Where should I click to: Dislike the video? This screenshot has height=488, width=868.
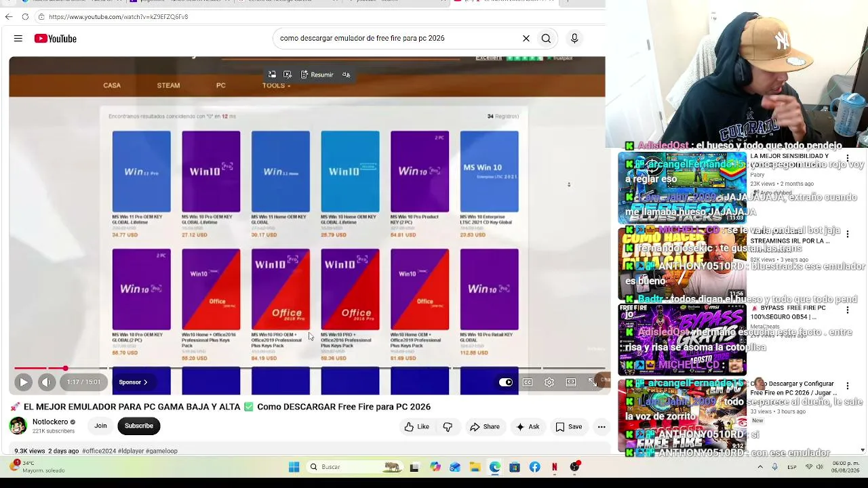click(x=448, y=427)
